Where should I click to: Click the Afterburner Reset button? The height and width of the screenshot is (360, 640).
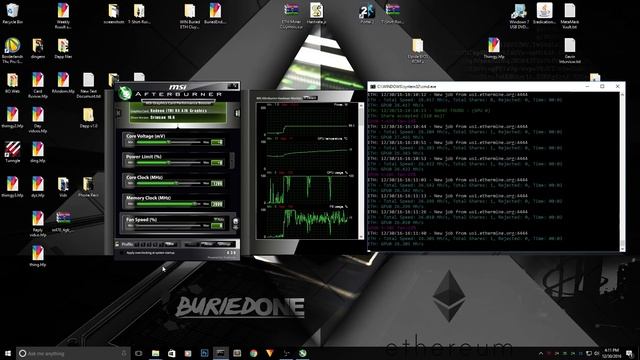pos(207,244)
